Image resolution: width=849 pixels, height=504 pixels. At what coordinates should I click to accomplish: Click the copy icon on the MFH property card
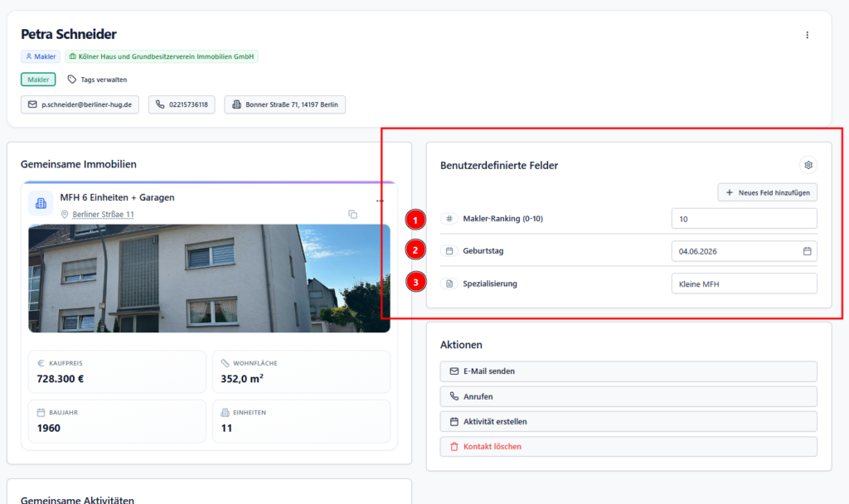pos(352,214)
